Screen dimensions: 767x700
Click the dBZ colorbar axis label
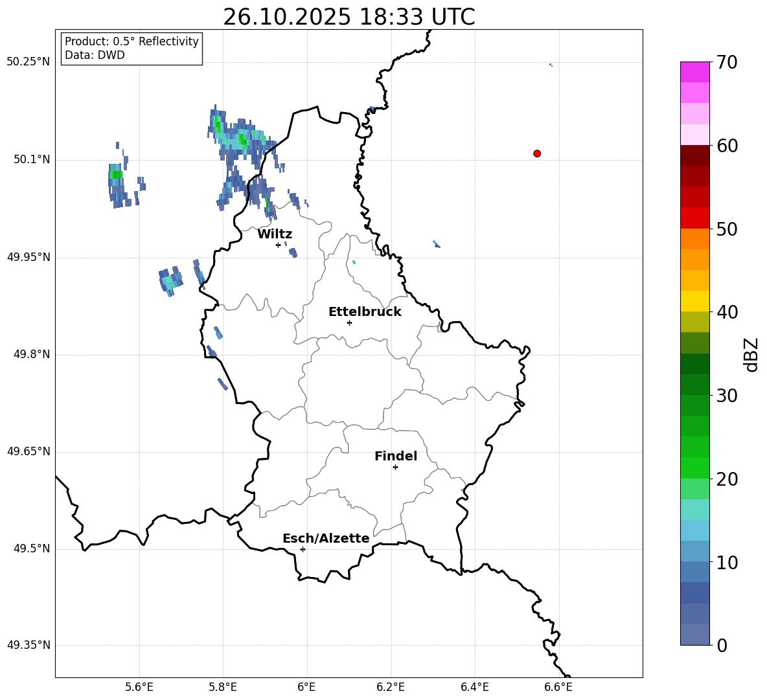(x=752, y=354)
